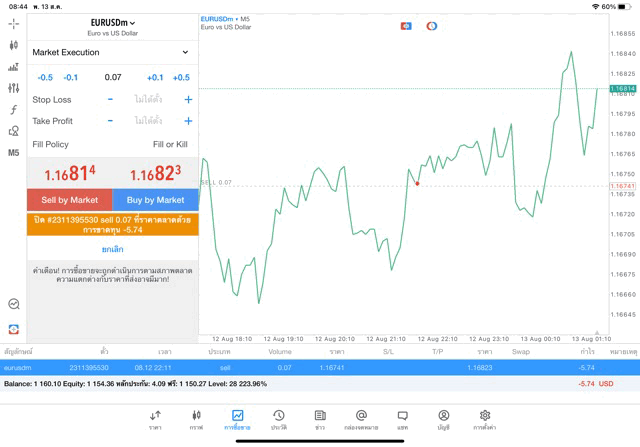The width and height of the screenshot is (640, 447).
Task: Expand the Market Execution order type dropdown
Action: pos(112,52)
